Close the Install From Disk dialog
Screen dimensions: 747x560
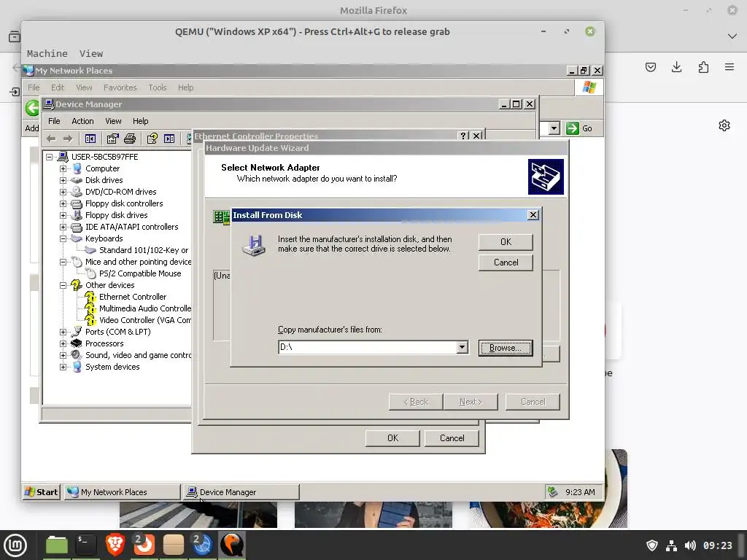533,215
